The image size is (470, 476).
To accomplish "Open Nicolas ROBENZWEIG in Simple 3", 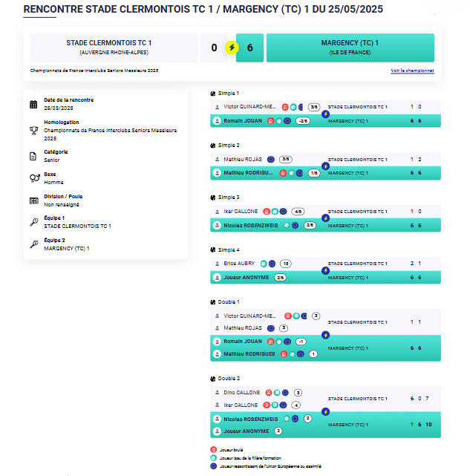I will tap(251, 225).
